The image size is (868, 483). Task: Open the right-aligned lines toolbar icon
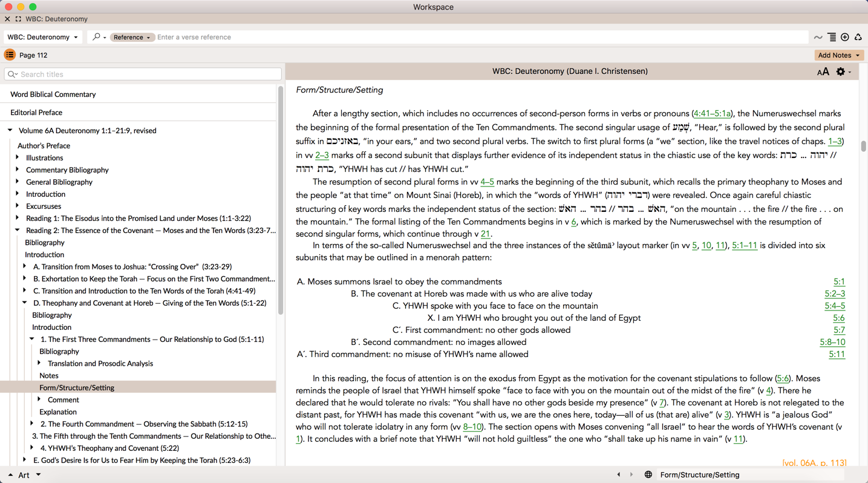point(832,38)
